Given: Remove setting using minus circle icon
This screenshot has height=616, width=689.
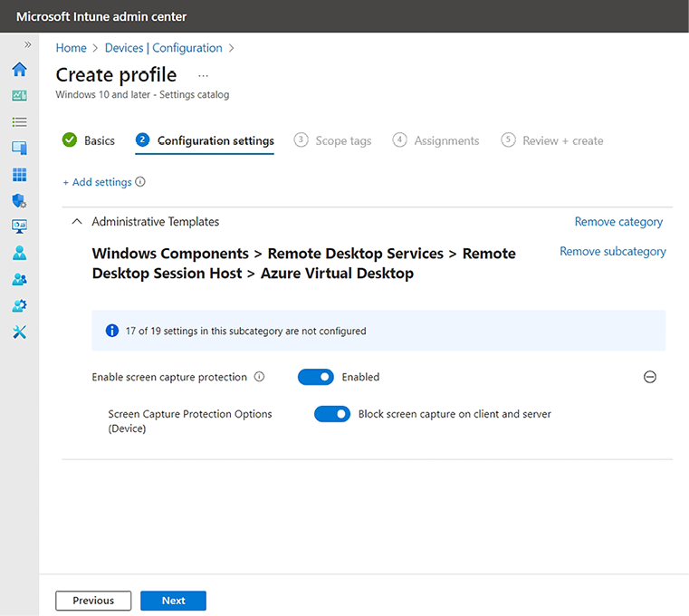Looking at the screenshot, I should [649, 377].
